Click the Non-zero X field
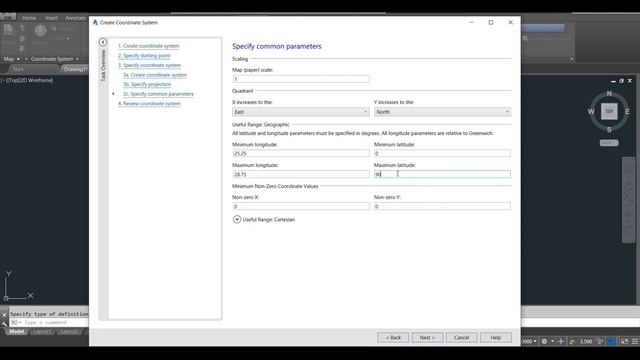 pyautogui.click(x=301, y=207)
